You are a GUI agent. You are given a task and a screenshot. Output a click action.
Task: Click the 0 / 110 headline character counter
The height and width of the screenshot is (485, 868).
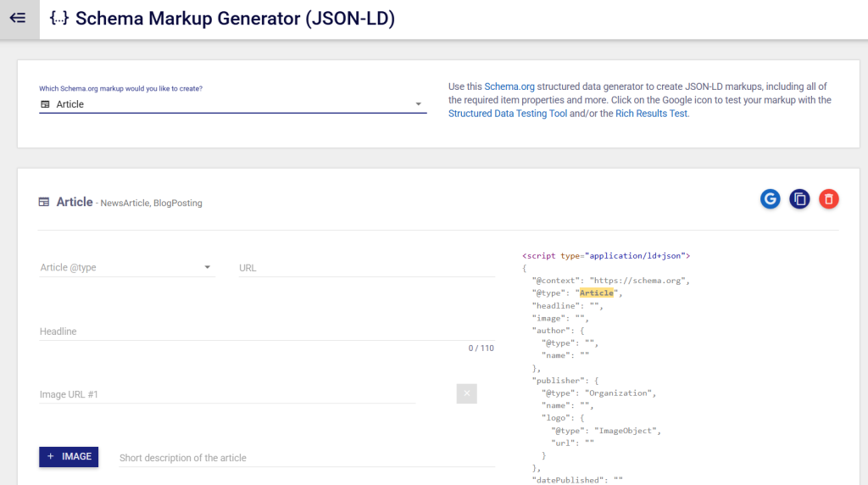[x=481, y=348]
